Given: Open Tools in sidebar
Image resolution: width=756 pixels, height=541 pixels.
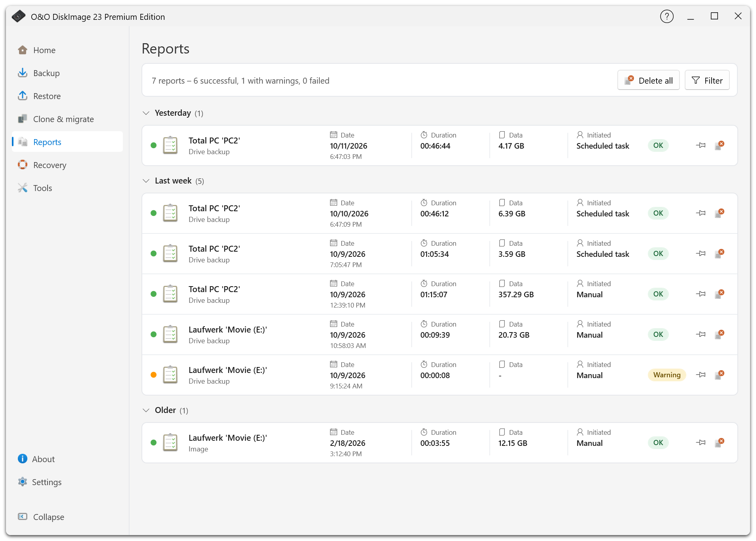Looking at the screenshot, I should [67, 188].
